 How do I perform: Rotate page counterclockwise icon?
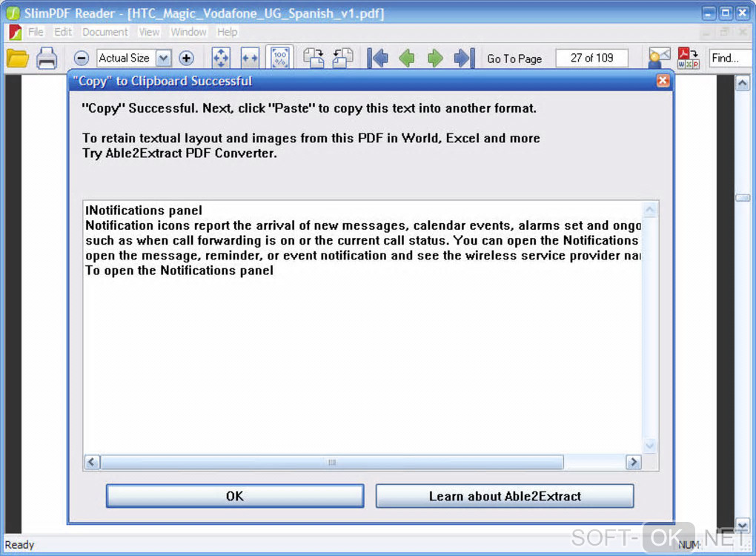(x=343, y=58)
